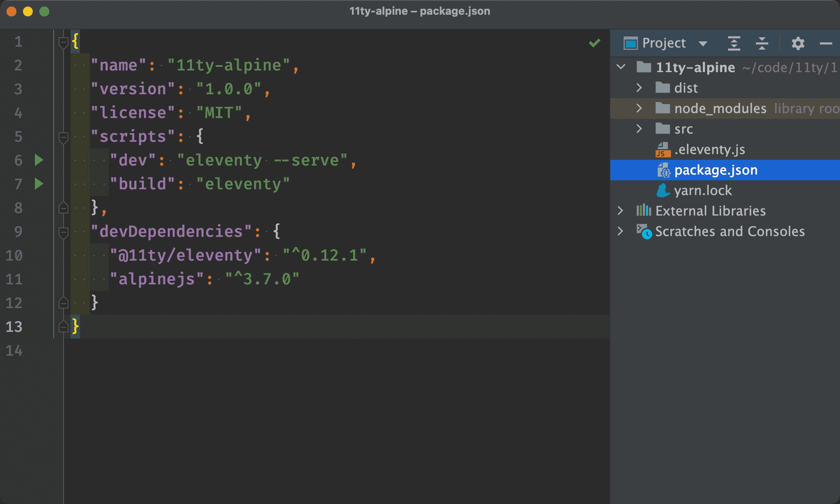This screenshot has height=504, width=840.
Task: Click line number 13 in gutter
Action: [x=14, y=327]
